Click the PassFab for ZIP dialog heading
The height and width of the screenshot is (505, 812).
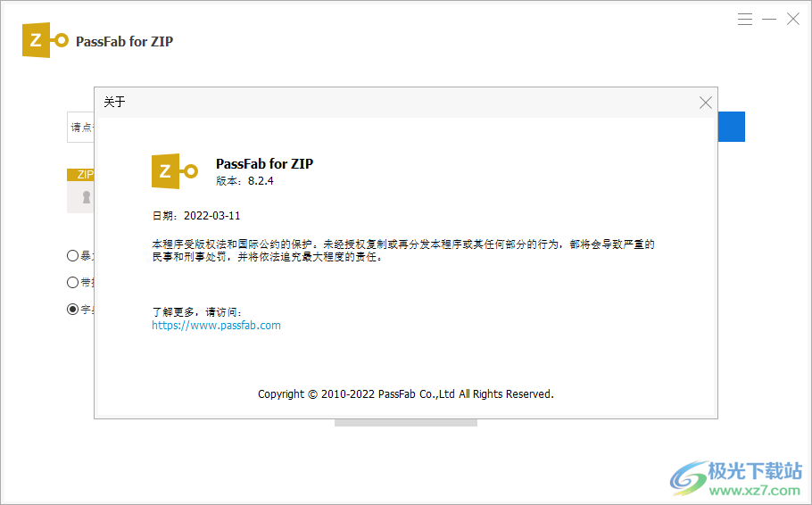(x=265, y=163)
